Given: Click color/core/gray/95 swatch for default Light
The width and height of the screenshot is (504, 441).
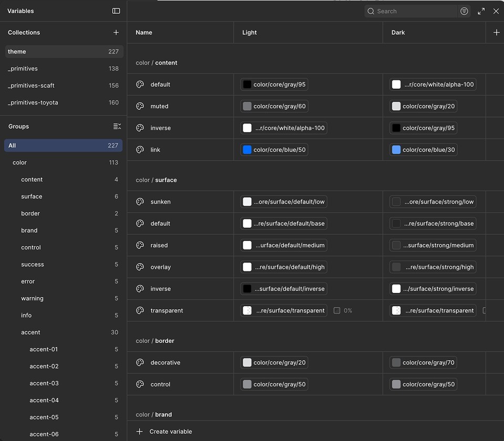Looking at the screenshot, I should click(x=247, y=85).
